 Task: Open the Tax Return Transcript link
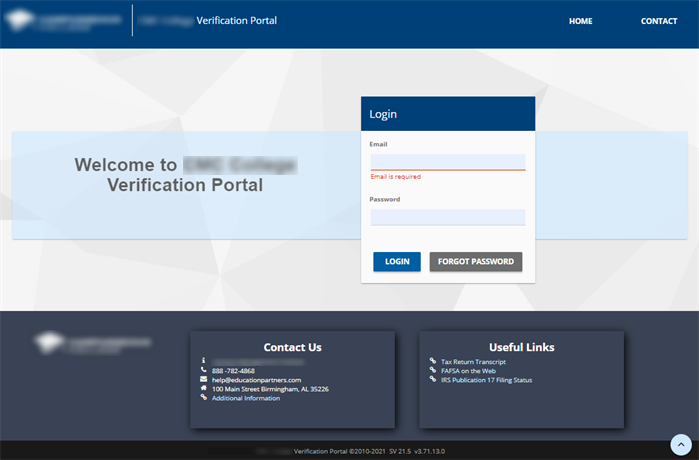pyautogui.click(x=473, y=362)
